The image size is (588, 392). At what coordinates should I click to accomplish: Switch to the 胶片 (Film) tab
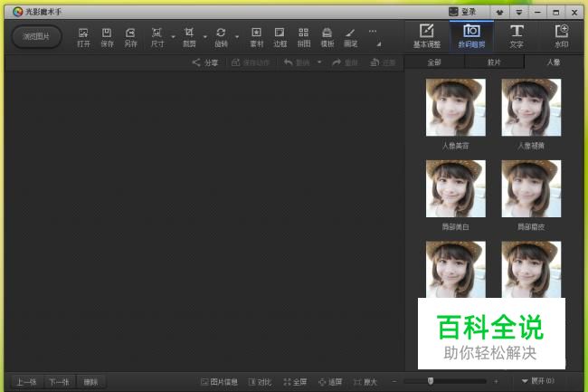(x=493, y=62)
